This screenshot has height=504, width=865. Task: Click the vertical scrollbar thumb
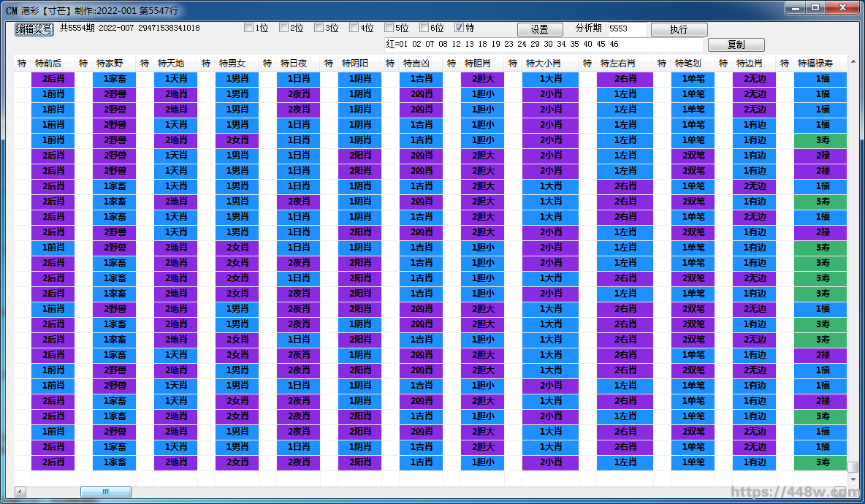point(853,467)
